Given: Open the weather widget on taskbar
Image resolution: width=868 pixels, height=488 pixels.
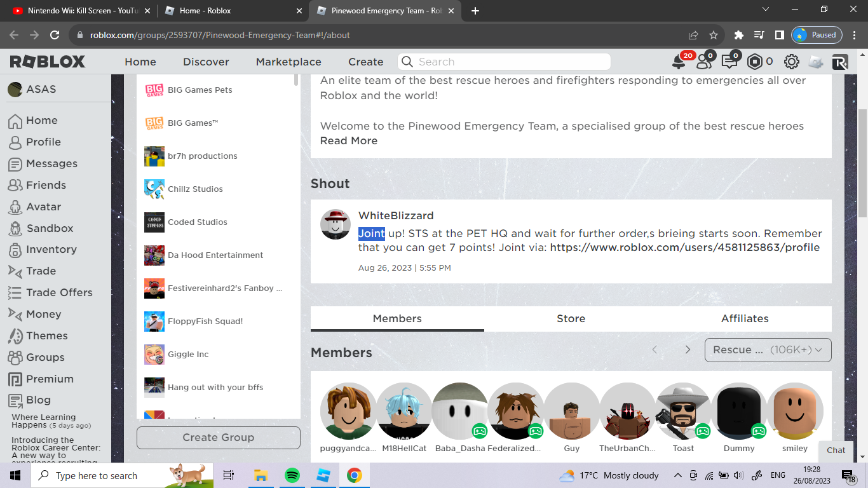Looking at the screenshot, I should (609, 475).
